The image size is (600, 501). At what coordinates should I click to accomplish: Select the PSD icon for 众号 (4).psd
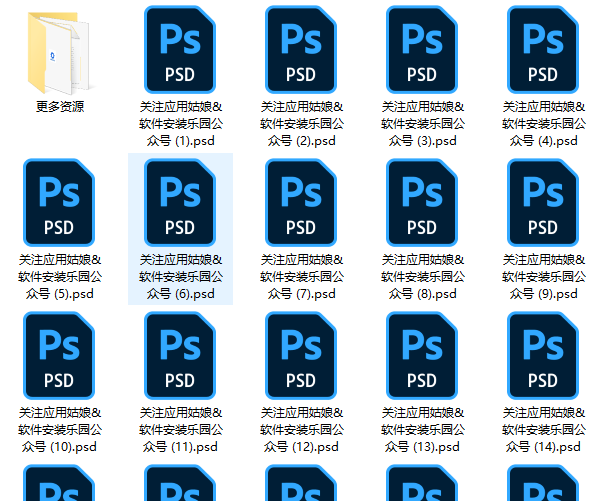543,49
